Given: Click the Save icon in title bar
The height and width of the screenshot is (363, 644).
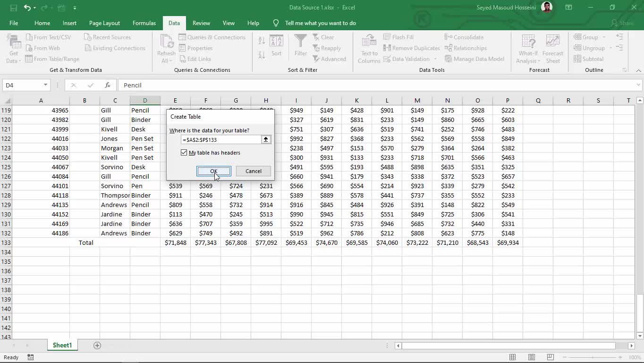Looking at the screenshot, I should click(x=14, y=8).
